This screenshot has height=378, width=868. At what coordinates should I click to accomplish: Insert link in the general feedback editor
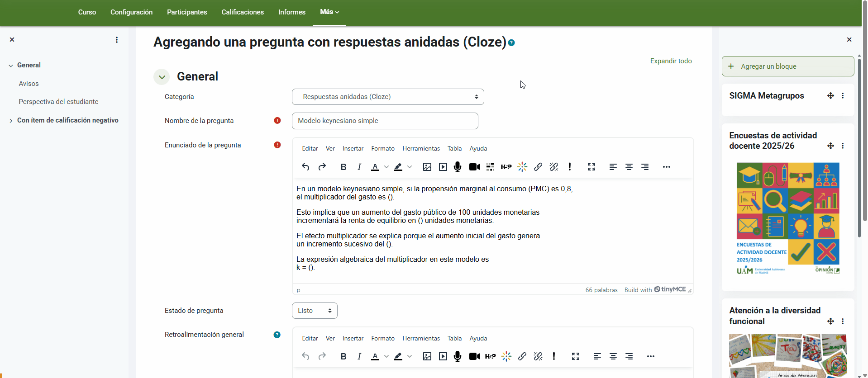[x=522, y=356]
